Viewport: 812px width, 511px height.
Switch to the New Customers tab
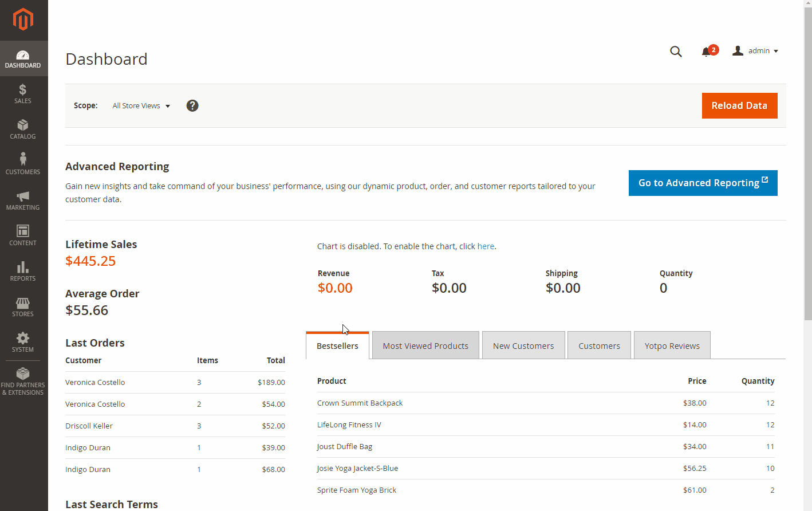point(523,345)
